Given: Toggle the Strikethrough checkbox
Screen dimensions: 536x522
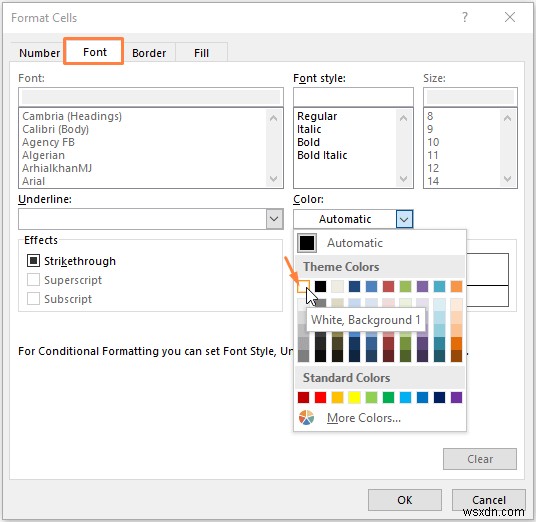Looking at the screenshot, I should pyautogui.click(x=33, y=261).
